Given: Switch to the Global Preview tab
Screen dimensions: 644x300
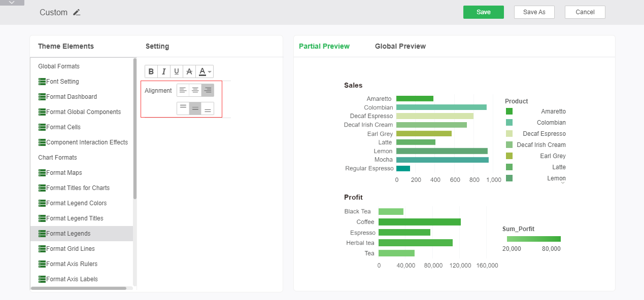Looking at the screenshot, I should (400, 46).
